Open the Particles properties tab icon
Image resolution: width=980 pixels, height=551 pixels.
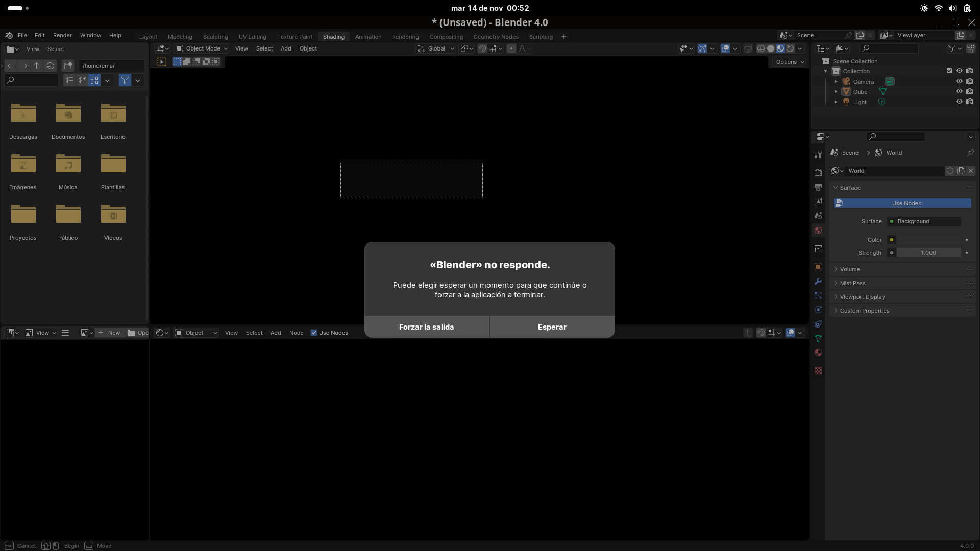click(x=818, y=295)
